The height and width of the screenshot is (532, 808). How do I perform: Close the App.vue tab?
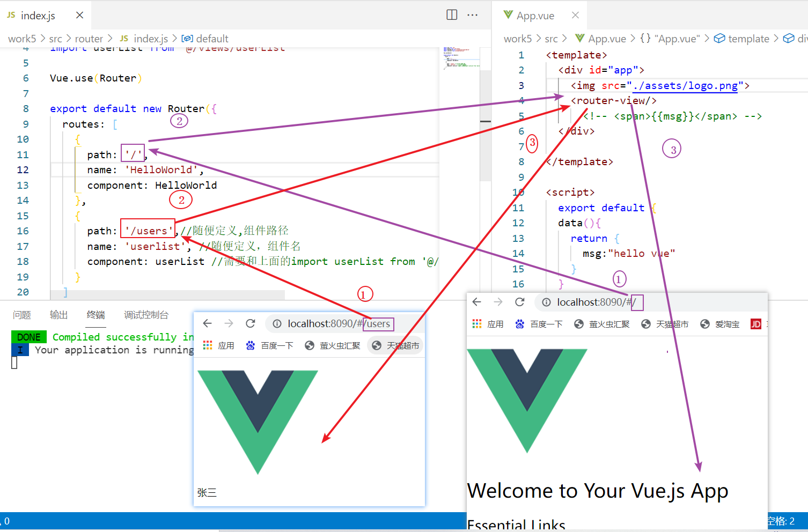click(575, 15)
